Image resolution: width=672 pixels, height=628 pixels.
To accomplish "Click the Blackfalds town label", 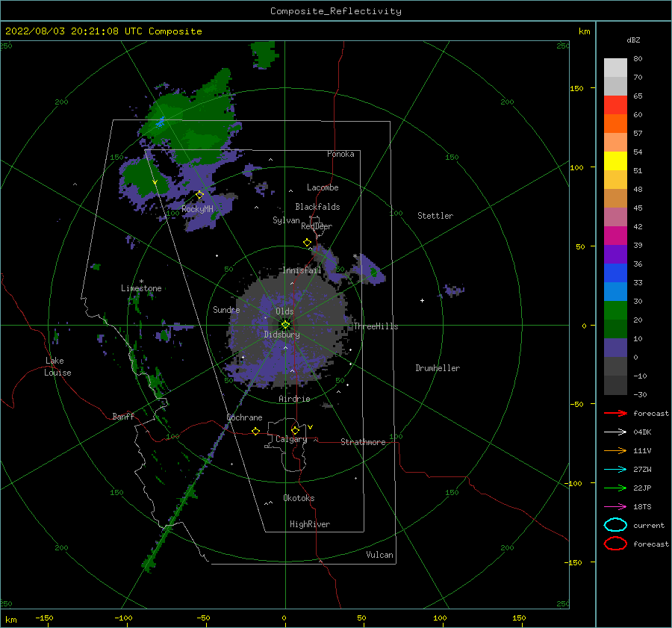I will tap(317, 207).
